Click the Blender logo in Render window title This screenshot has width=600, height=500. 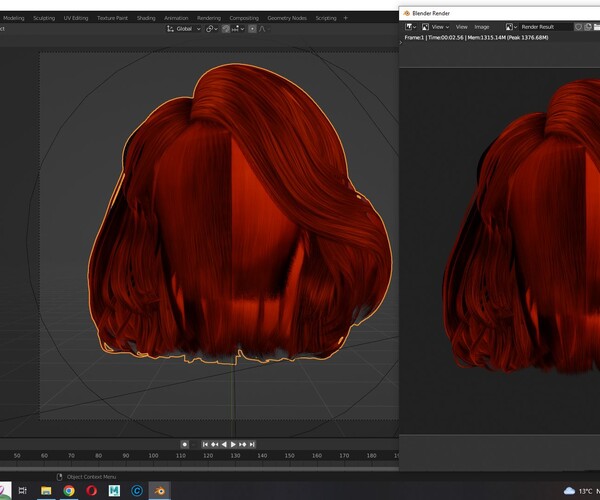(406, 13)
